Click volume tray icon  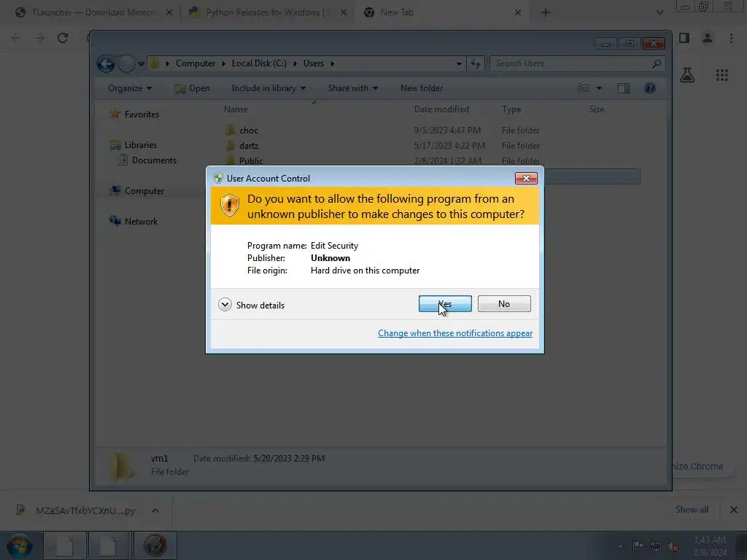point(673,547)
